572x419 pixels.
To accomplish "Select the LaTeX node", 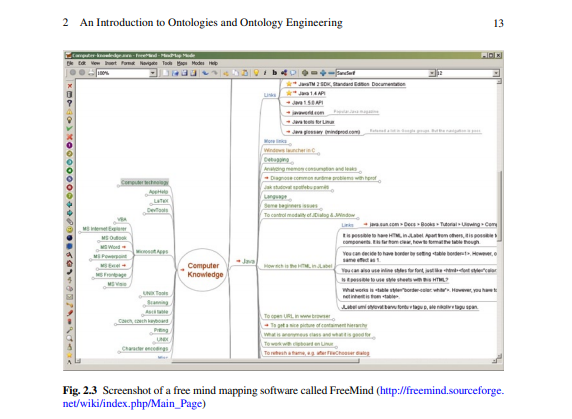I will 161,201.
